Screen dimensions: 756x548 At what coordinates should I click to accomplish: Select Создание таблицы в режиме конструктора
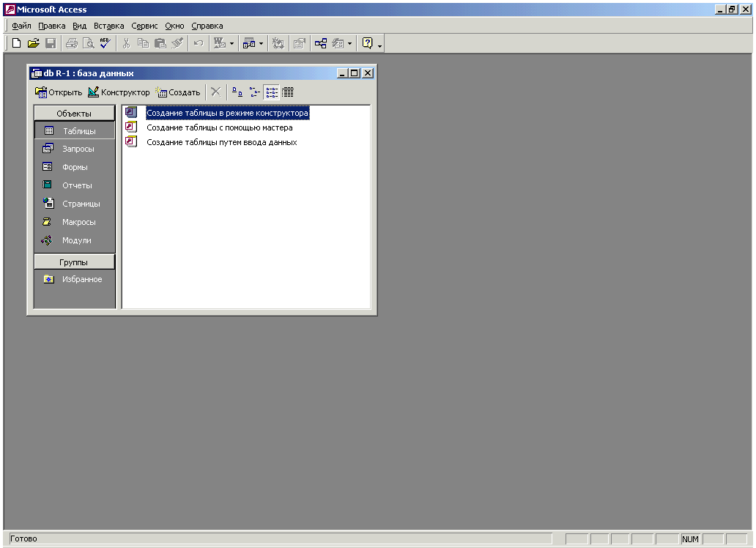click(x=228, y=113)
